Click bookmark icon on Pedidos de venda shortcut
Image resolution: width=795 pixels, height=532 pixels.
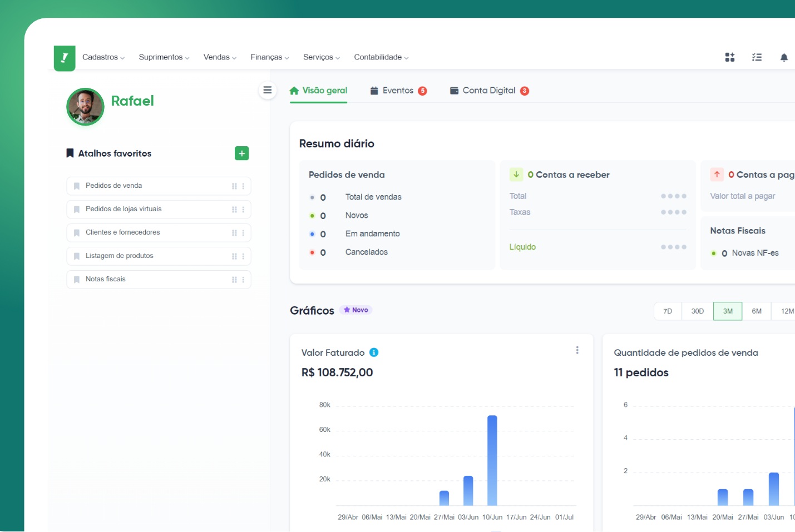tap(77, 186)
